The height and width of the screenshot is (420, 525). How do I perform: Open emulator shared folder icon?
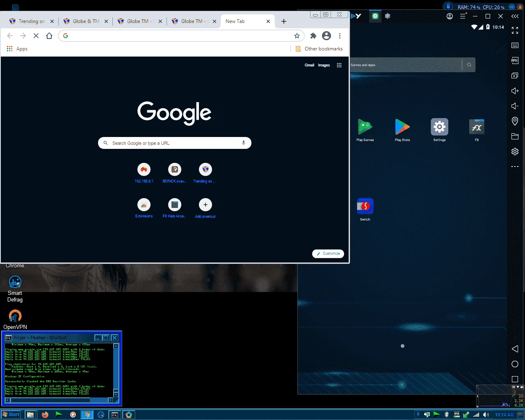point(515,137)
